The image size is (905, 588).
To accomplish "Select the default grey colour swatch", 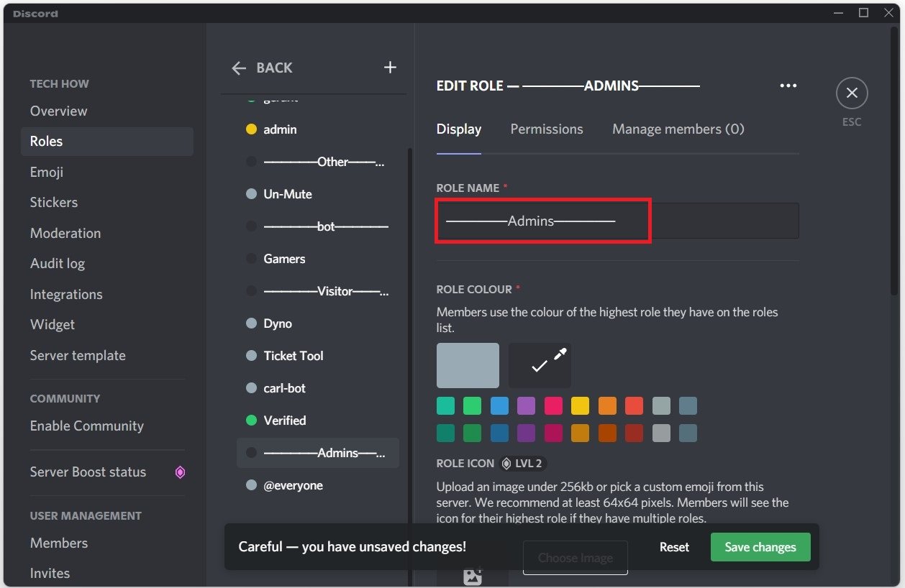I will click(468, 365).
